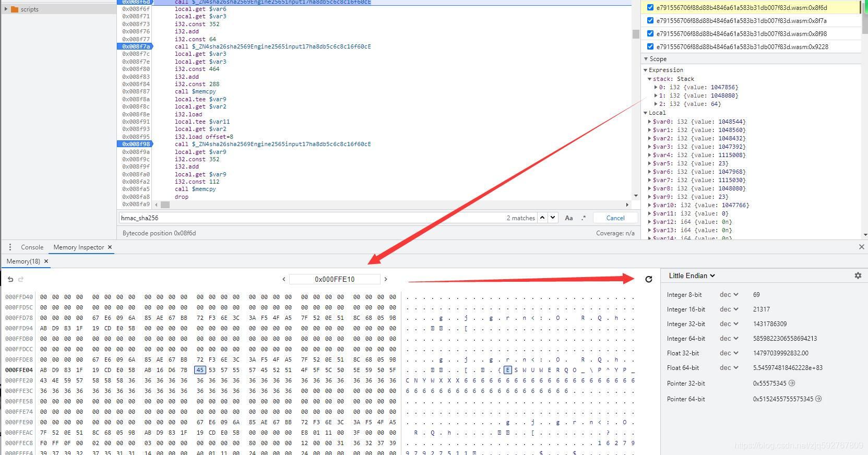Go to previous memory page arrow
The image size is (868, 455).
(x=284, y=279)
